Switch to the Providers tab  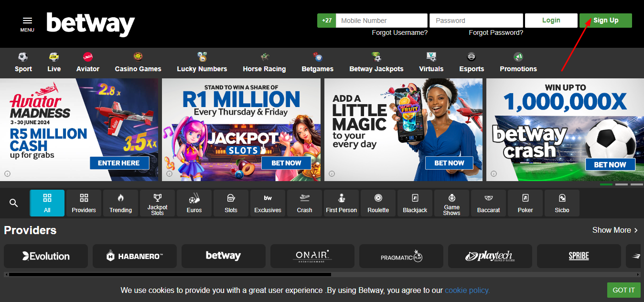click(84, 203)
